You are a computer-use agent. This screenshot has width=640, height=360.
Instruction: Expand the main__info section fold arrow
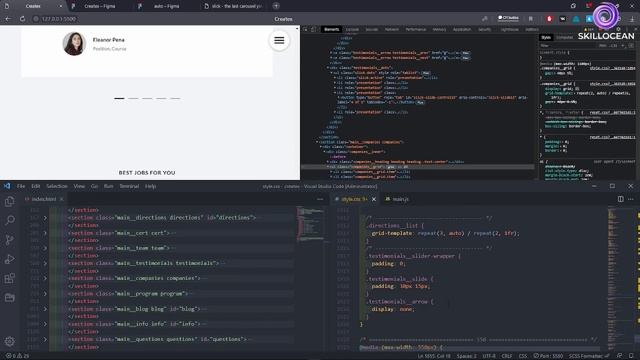[x=45, y=324]
